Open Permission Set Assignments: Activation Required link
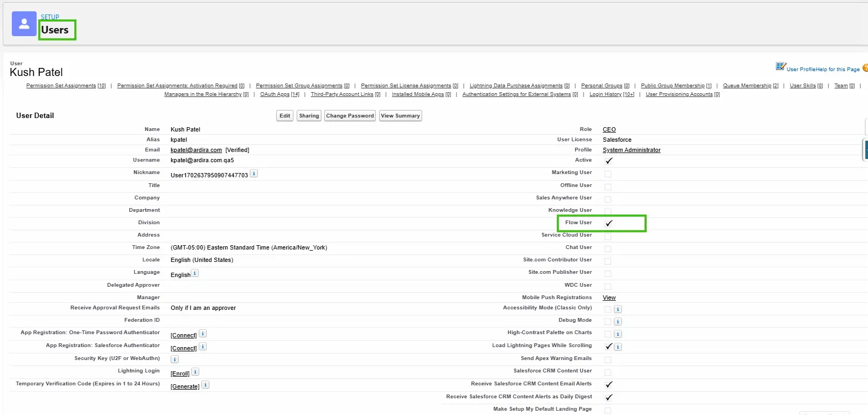The height and width of the screenshot is (415, 868). click(181, 86)
